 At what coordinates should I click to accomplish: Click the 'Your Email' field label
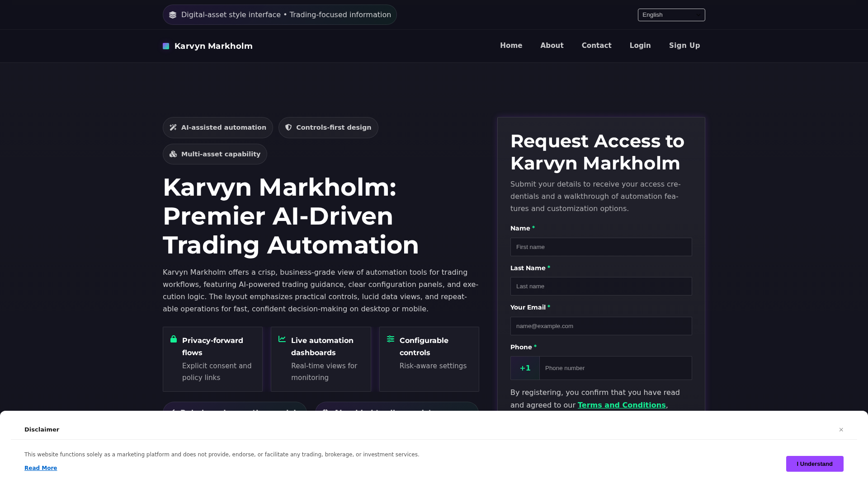pos(528,307)
